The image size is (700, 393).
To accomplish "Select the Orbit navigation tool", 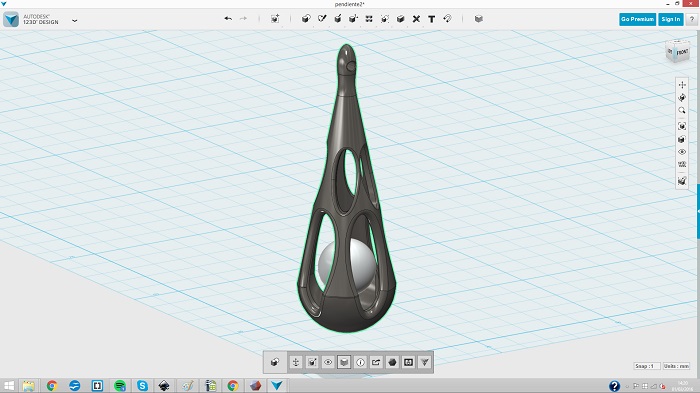I will coord(682,97).
